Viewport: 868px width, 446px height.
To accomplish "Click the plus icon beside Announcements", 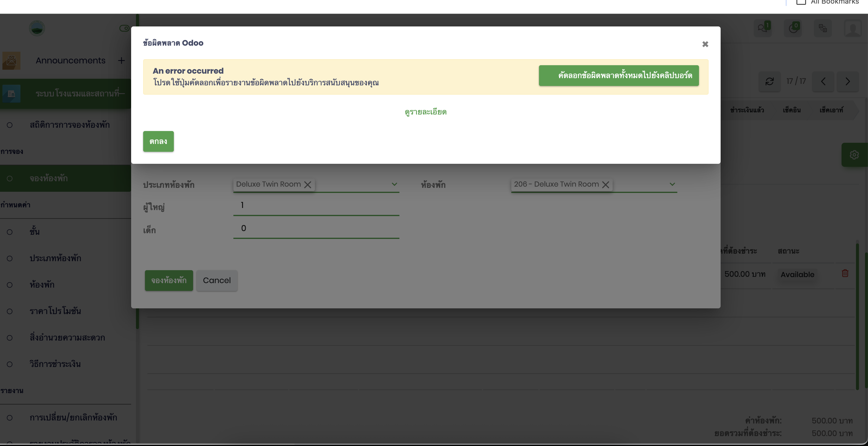I will point(121,61).
